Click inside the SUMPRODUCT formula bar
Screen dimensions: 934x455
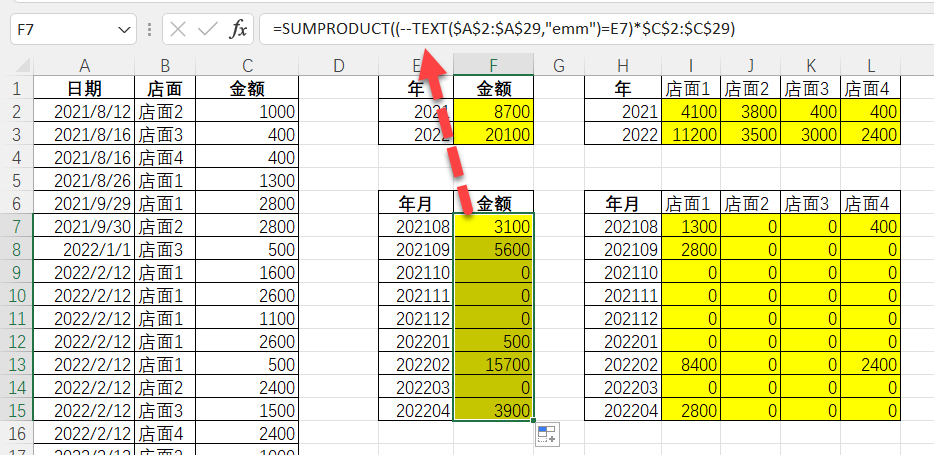pyautogui.click(x=596, y=29)
